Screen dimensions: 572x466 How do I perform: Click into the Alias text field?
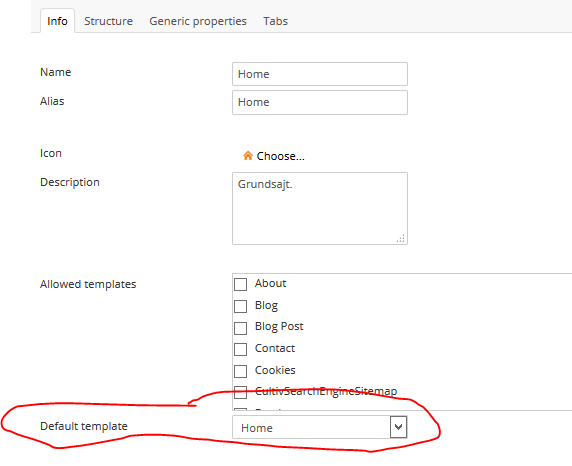pos(320,103)
